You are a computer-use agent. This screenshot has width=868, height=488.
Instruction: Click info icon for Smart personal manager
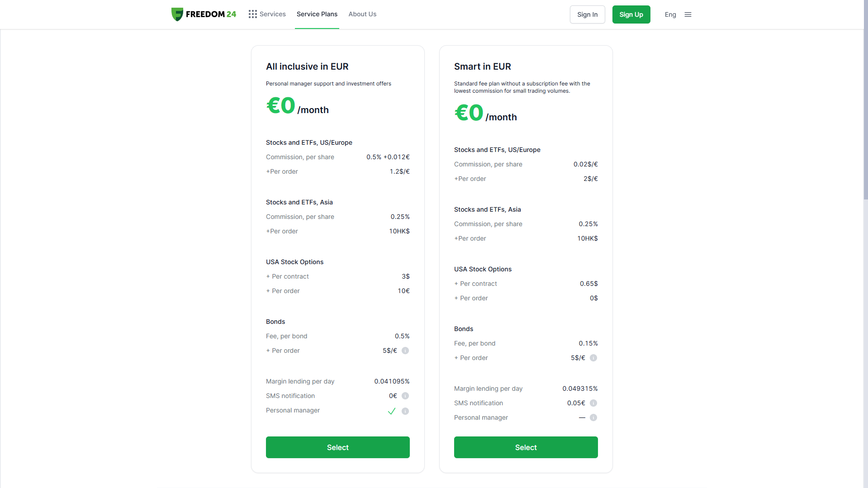point(593,417)
